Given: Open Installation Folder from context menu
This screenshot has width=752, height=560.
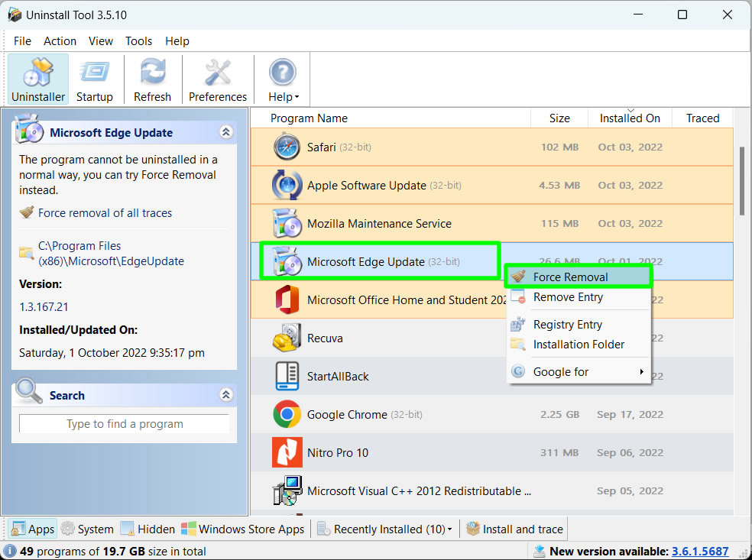Looking at the screenshot, I should coord(579,345).
